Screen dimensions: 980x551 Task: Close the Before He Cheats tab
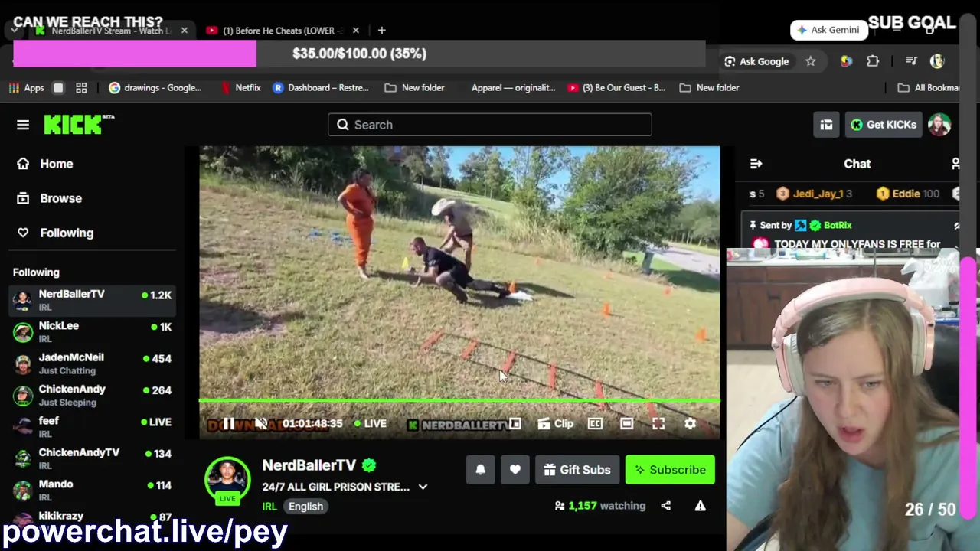356,31
